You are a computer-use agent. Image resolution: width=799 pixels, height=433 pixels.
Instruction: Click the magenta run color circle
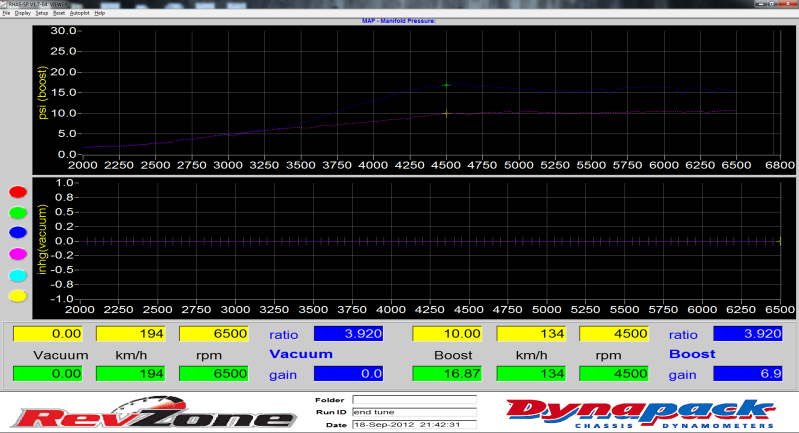[x=17, y=254]
